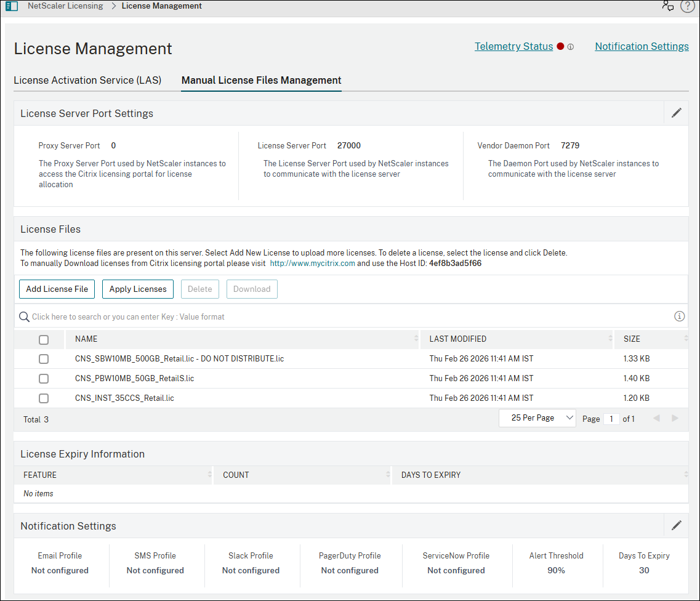Viewport: 700px width, 601px height.
Task: Select Manual License Files Management tab
Action: coord(261,81)
